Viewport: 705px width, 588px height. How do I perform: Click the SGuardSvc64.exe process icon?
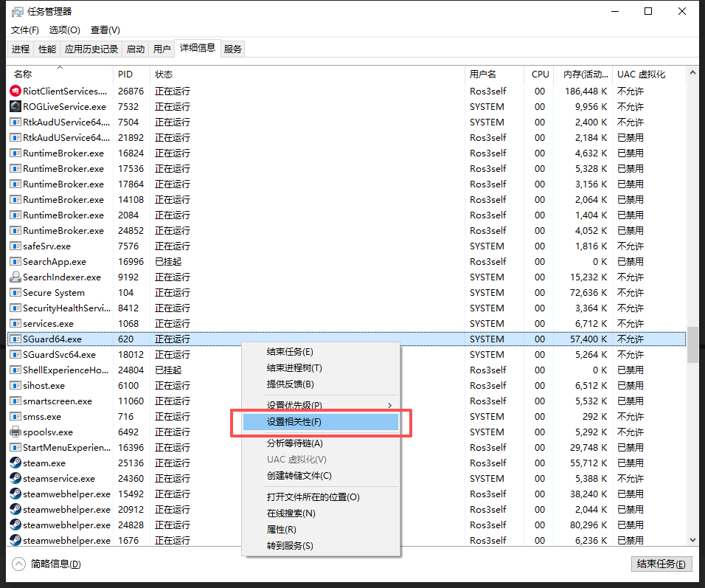(15, 355)
